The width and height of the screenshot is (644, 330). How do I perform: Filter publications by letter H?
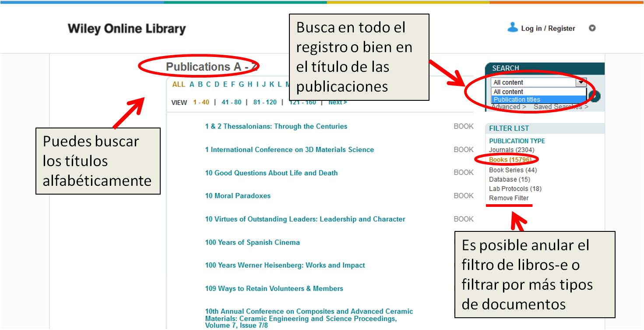click(x=250, y=85)
